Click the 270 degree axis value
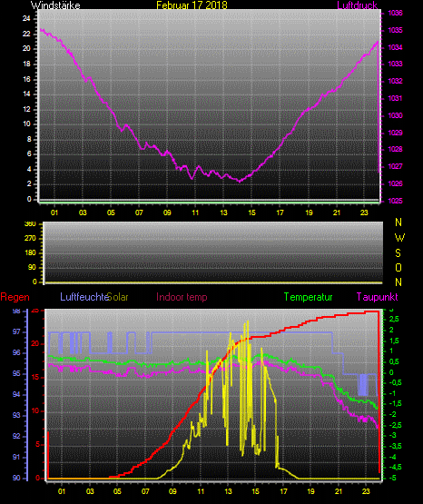The width and height of the screenshot is (423, 504). click(31, 239)
